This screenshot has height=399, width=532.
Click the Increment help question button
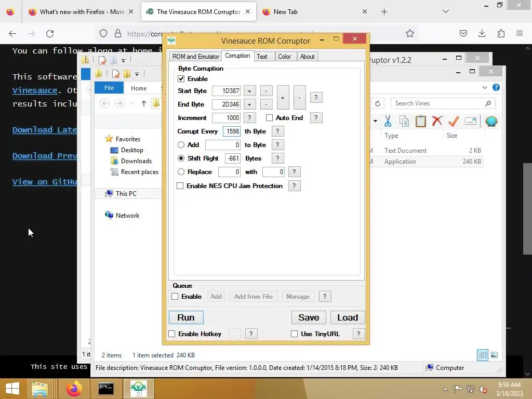pos(249,118)
